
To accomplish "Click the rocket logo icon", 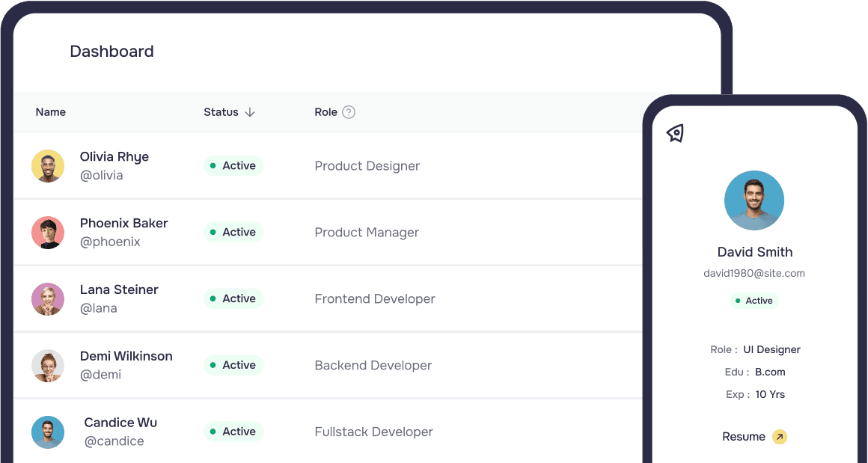I will [x=676, y=133].
